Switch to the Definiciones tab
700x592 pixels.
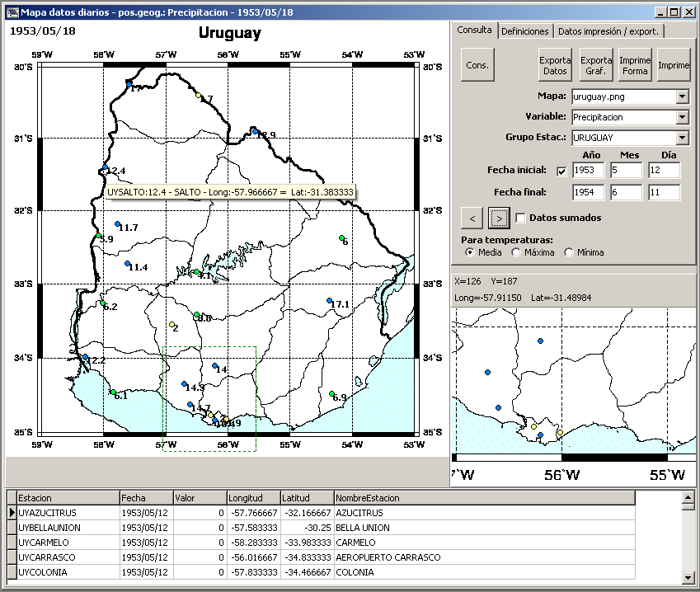coord(525,31)
